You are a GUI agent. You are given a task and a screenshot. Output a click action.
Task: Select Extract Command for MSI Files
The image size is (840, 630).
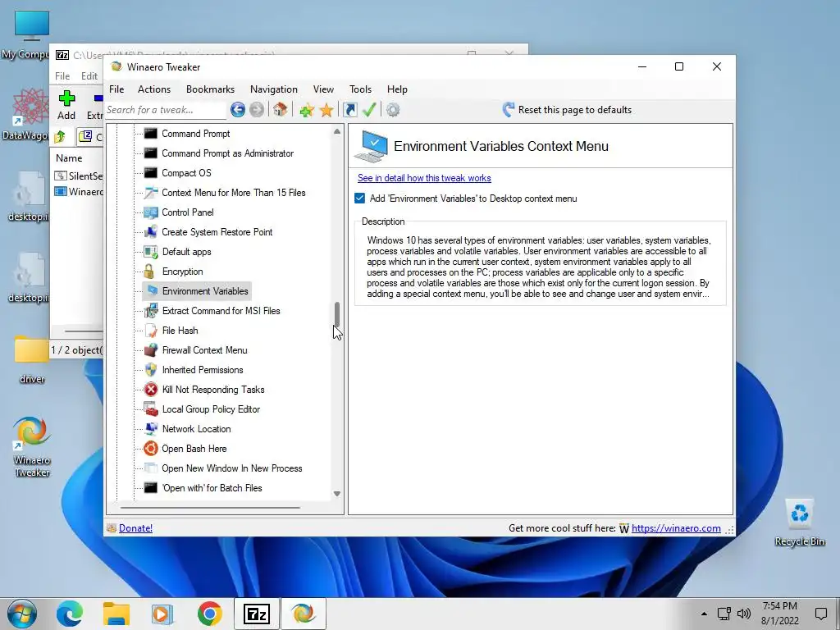[221, 311]
